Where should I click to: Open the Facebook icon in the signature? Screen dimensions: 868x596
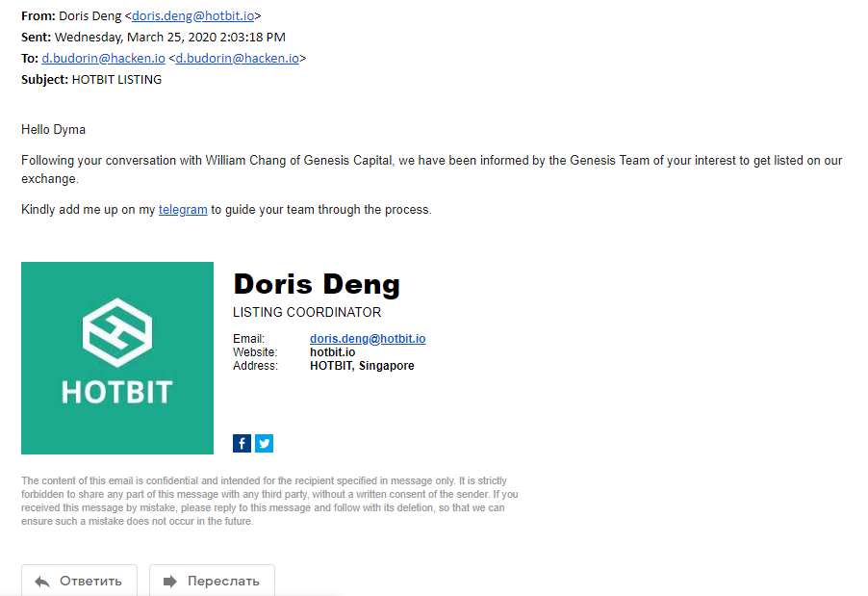[242, 443]
